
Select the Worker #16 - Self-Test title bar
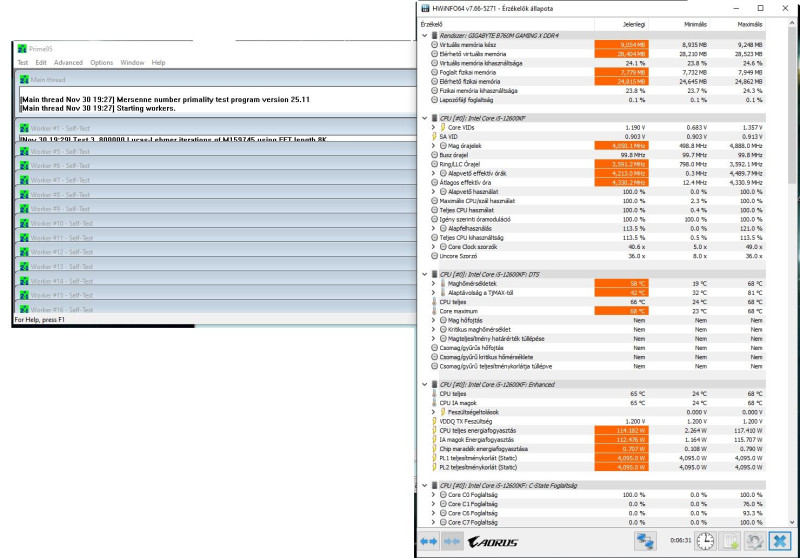tap(216, 309)
